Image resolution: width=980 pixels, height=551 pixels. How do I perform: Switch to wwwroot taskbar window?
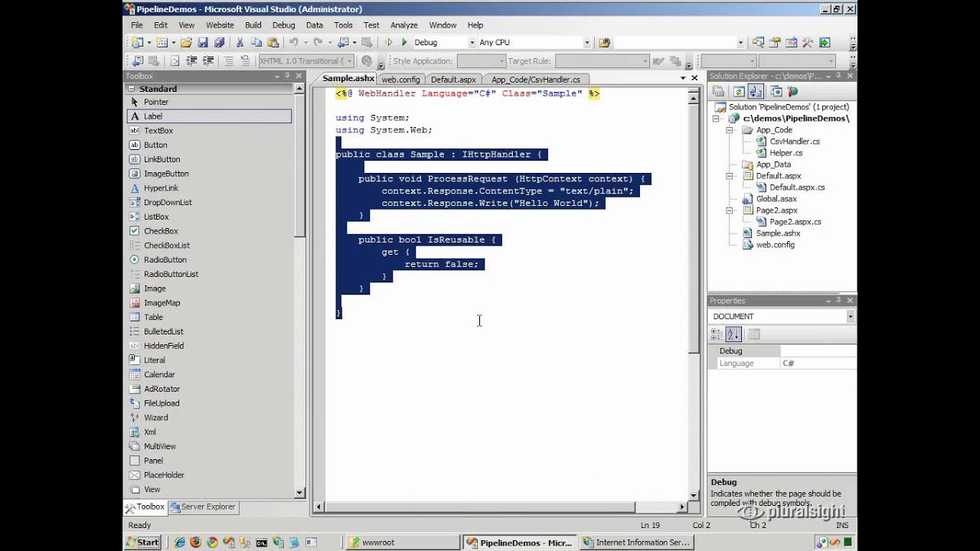[403, 543]
